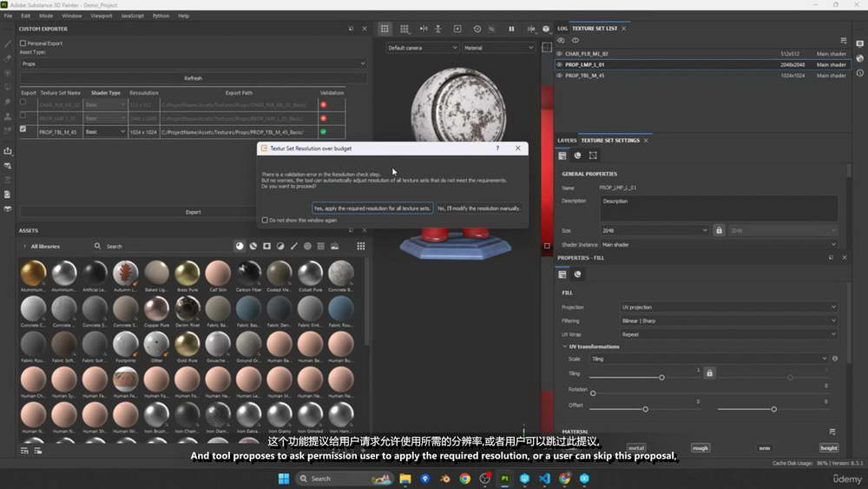Click the info icon next to Scale dropdown
The image size is (868, 489).
pyautogui.click(x=835, y=359)
